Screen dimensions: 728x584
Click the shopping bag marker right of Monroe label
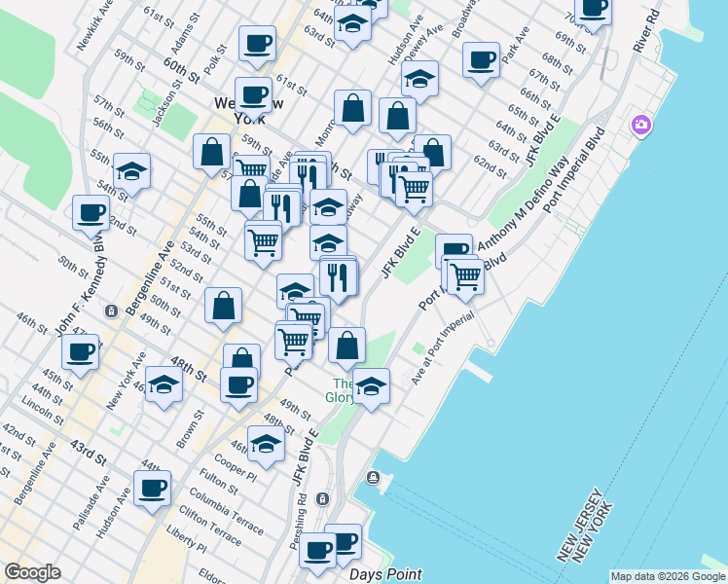pyautogui.click(x=352, y=110)
